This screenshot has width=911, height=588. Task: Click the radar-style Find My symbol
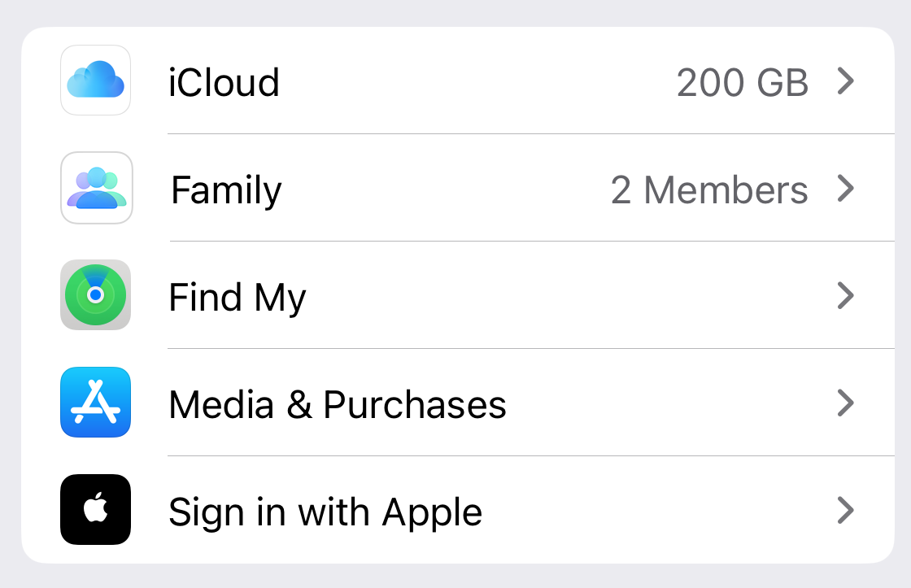95,295
